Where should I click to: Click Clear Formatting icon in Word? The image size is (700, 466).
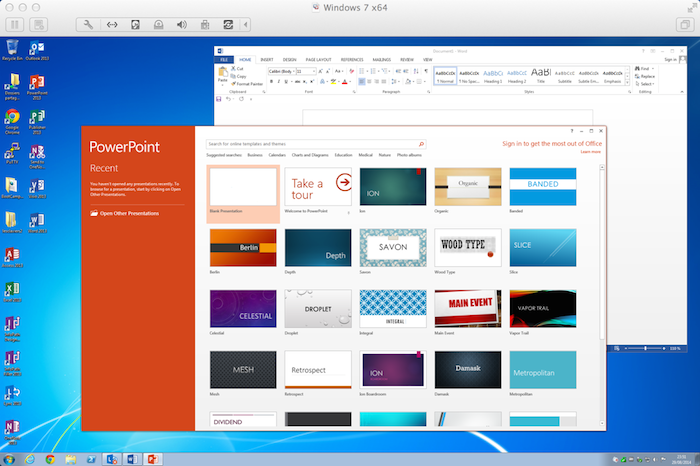click(352, 71)
